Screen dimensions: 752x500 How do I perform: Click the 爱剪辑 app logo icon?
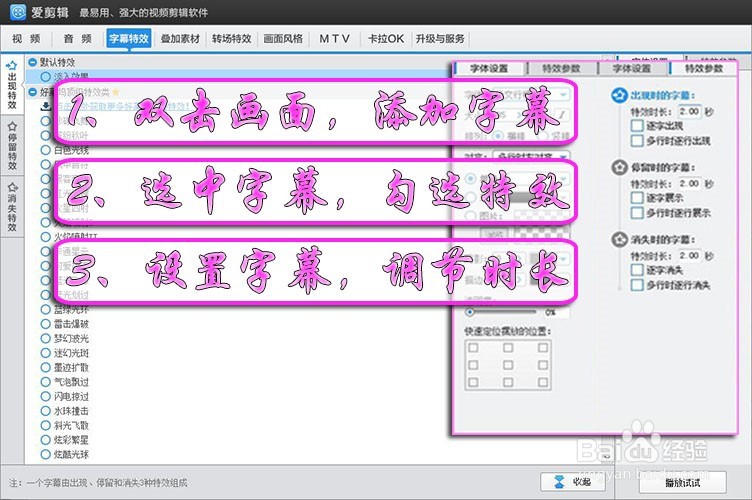[17, 12]
